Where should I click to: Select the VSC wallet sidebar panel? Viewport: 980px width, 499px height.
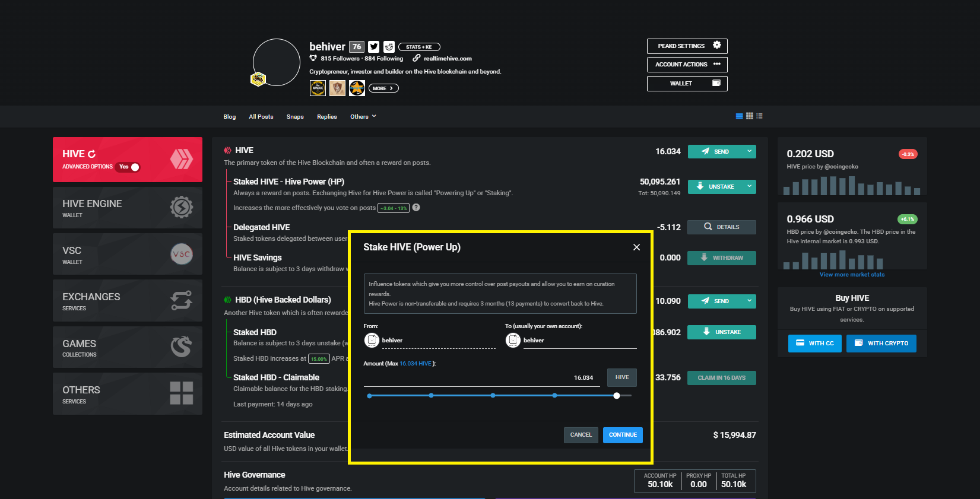pos(128,254)
